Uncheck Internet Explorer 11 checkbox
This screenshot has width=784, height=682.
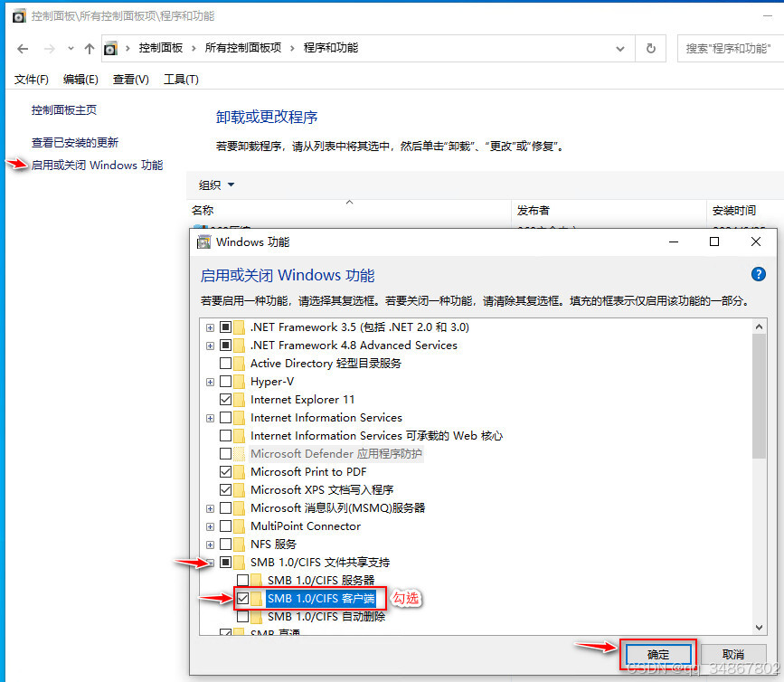225,400
